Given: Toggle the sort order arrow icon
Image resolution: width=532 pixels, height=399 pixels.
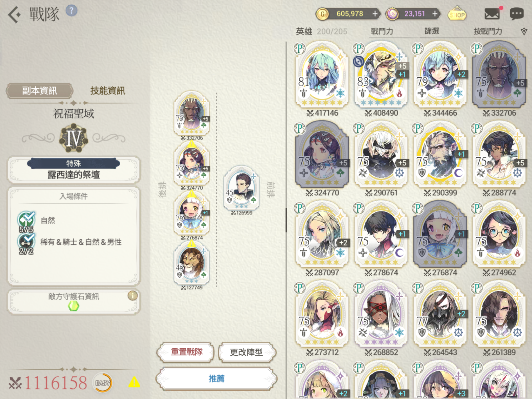Looking at the screenshot, I should (524, 32).
